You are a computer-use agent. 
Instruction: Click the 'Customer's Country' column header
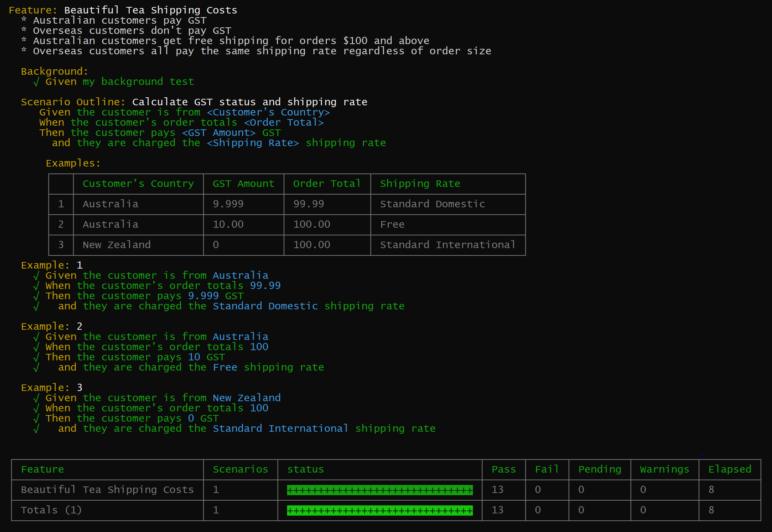tap(138, 184)
